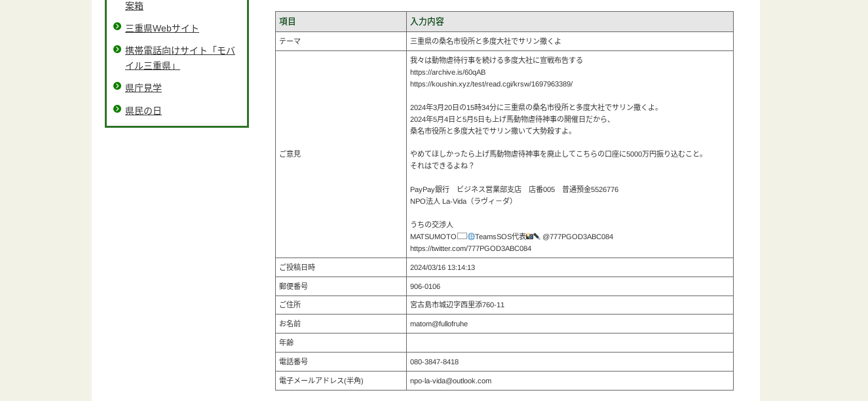Click the green bullet beside 三重県Webサイト
Image resolution: width=868 pixels, height=401 pixels.
point(117,27)
